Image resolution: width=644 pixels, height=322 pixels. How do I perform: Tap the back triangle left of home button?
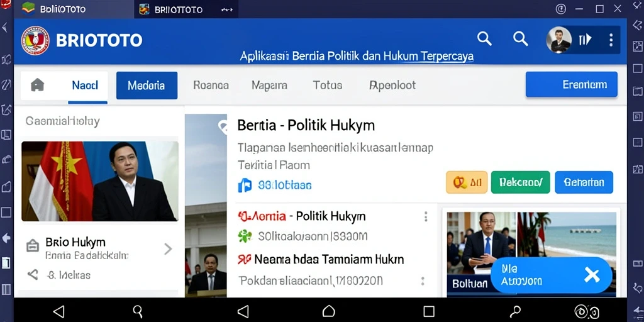243,311
